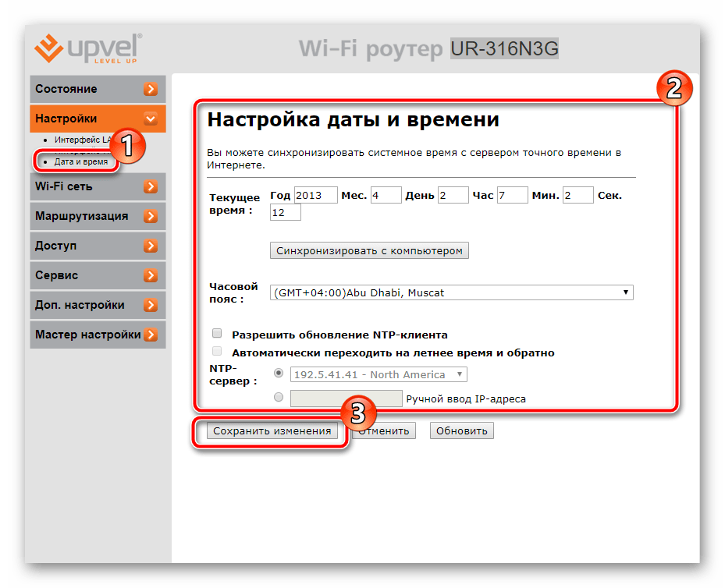Screen dimensions: 725x588
Task: Click orange arrow icon beside Маршрутизация
Action: click(x=151, y=217)
